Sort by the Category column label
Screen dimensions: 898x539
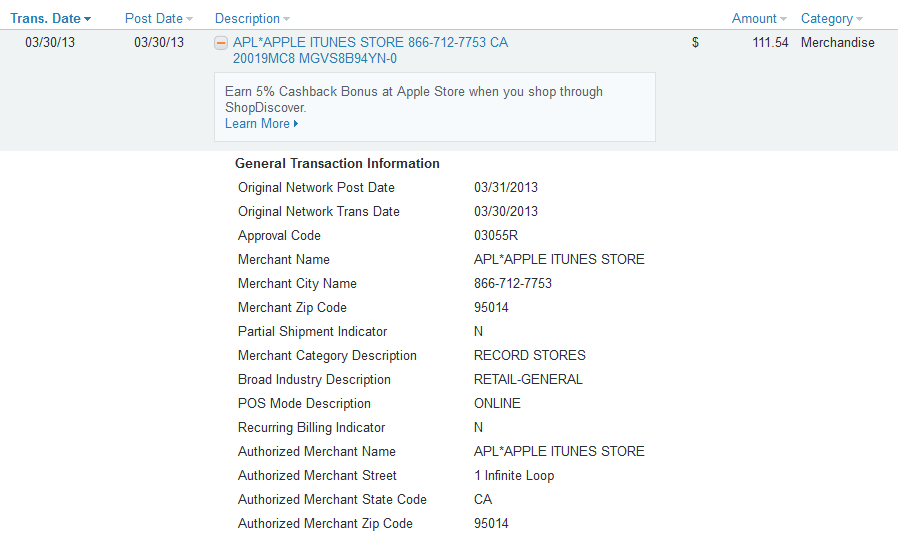(x=826, y=18)
